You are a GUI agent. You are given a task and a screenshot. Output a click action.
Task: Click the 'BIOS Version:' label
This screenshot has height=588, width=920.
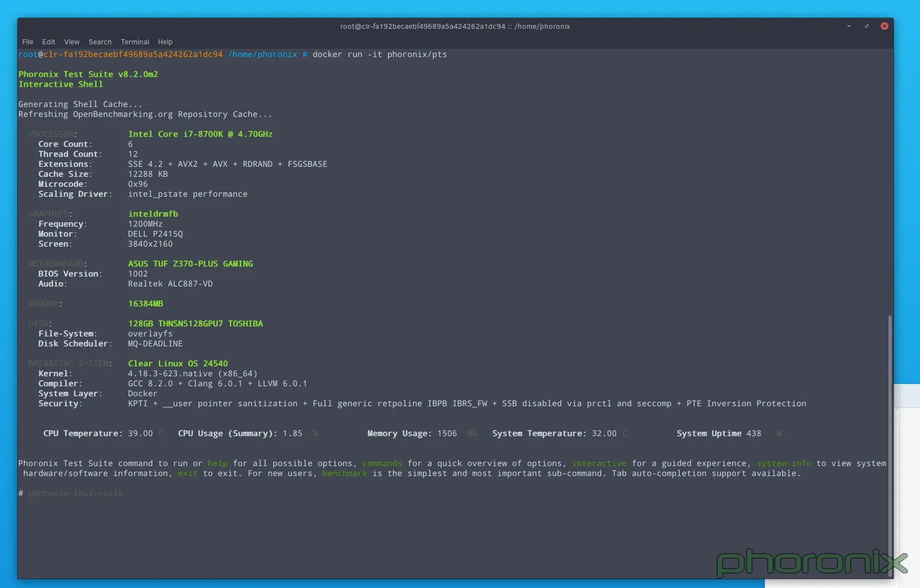pos(70,274)
